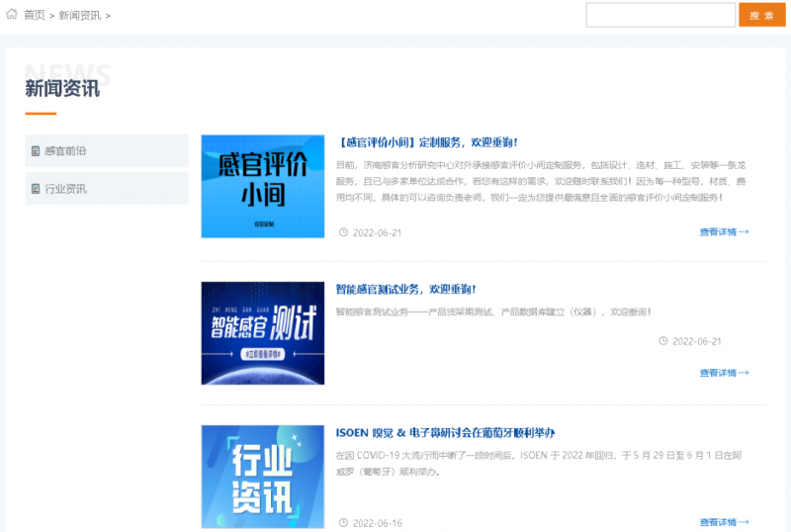Open article title 【感官评价小间】定制服务

pyautogui.click(x=426, y=142)
